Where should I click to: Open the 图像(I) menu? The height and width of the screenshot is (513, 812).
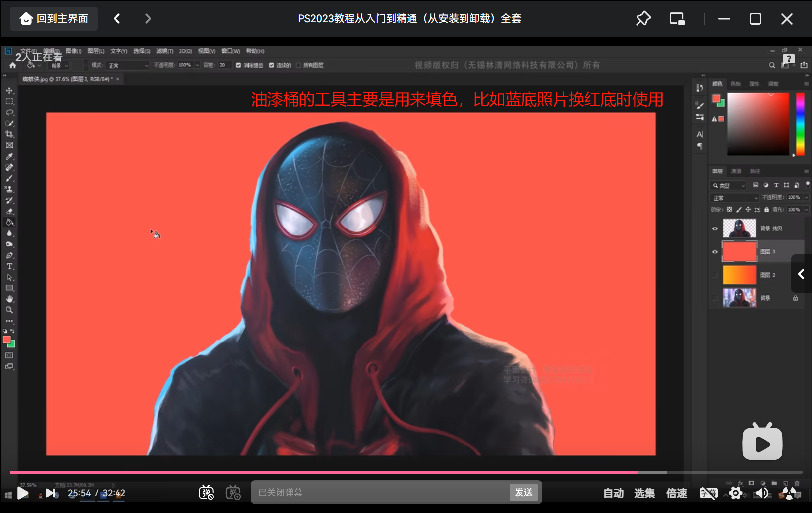pyautogui.click(x=73, y=51)
